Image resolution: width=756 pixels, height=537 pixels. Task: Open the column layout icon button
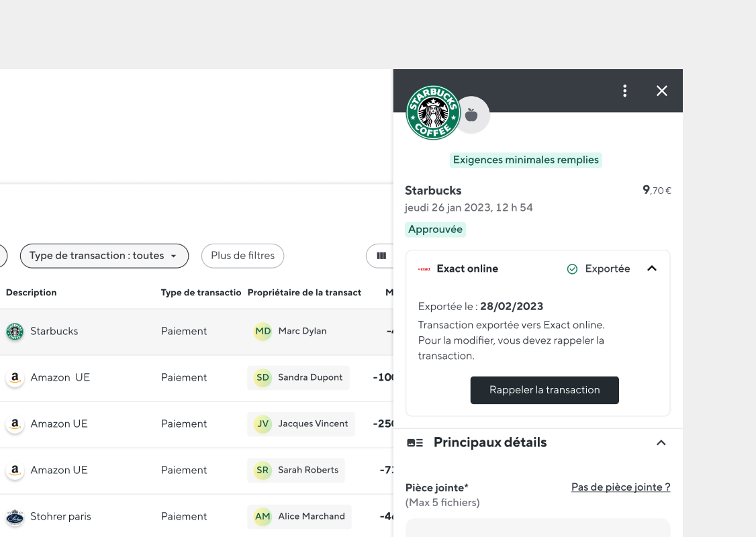(381, 256)
